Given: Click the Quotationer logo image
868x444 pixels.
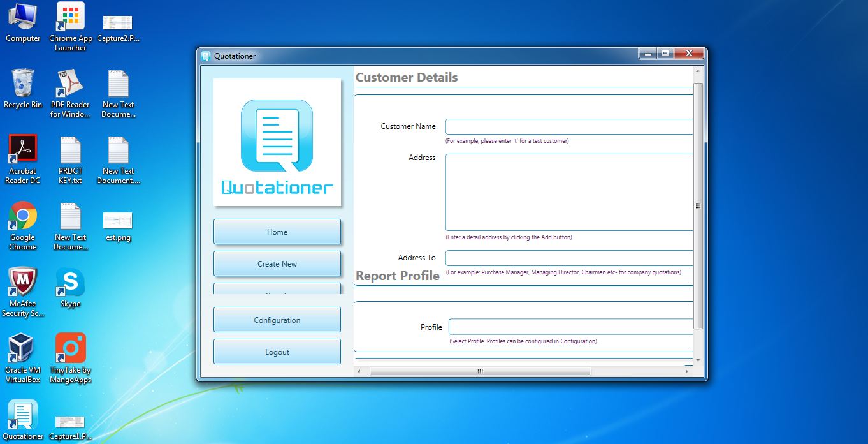Looking at the screenshot, I should (x=277, y=142).
